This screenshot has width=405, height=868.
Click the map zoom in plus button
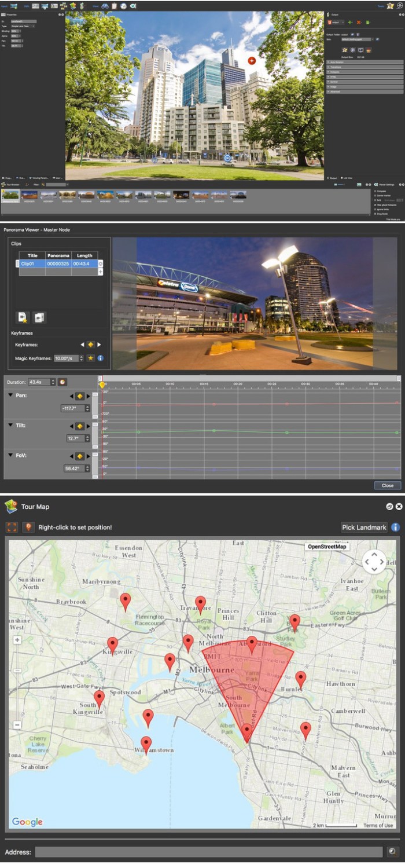(x=17, y=640)
